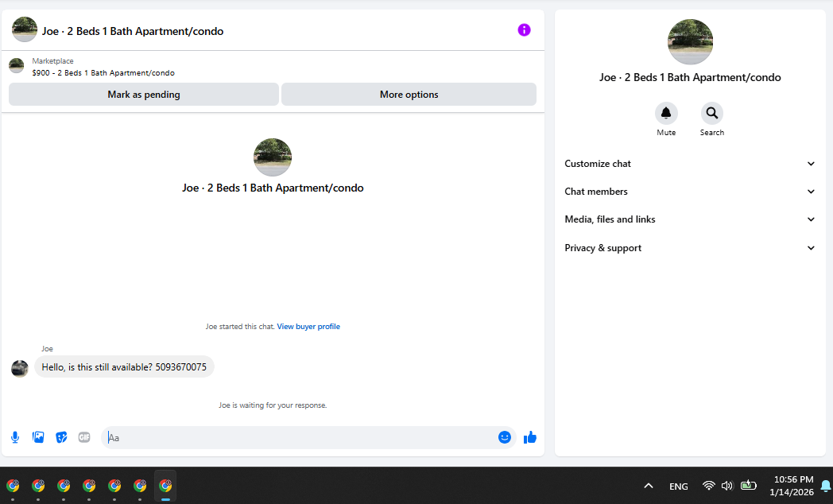Open the active Chrome window in taskbar
The width and height of the screenshot is (833, 504).
165,486
